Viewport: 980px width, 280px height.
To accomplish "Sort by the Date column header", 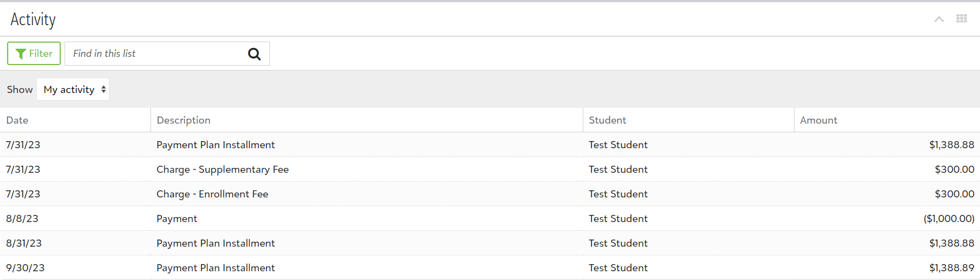I will click(18, 120).
